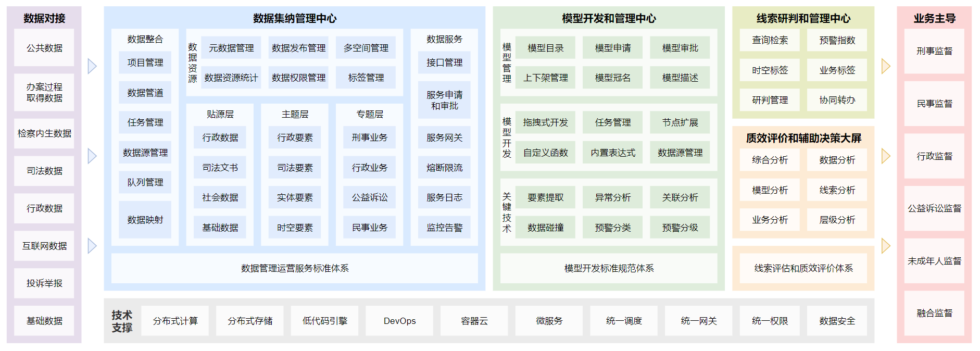Open the 接口管理 service block
This screenshot has height=351, width=980.
click(444, 62)
